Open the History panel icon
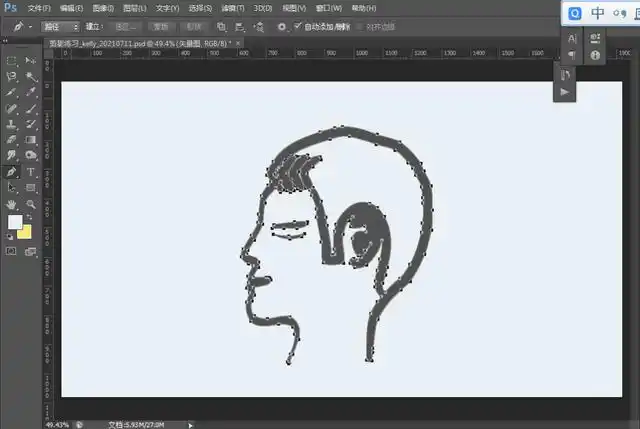The width and height of the screenshot is (640, 429). tap(565, 75)
